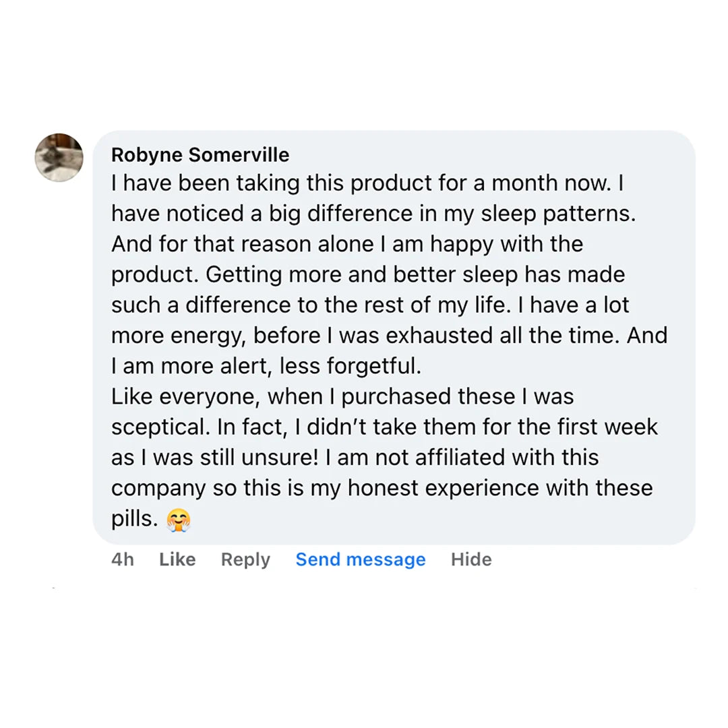Image resolution: width=728 pixels, height=728 pixels.
Task: Reply to the comment
Action: click(x=245, y=559)
